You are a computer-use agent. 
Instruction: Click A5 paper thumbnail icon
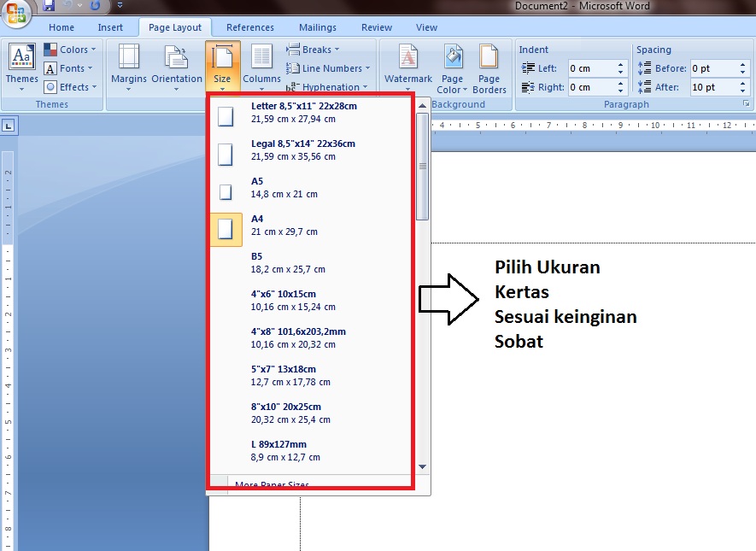click(226, 192)
